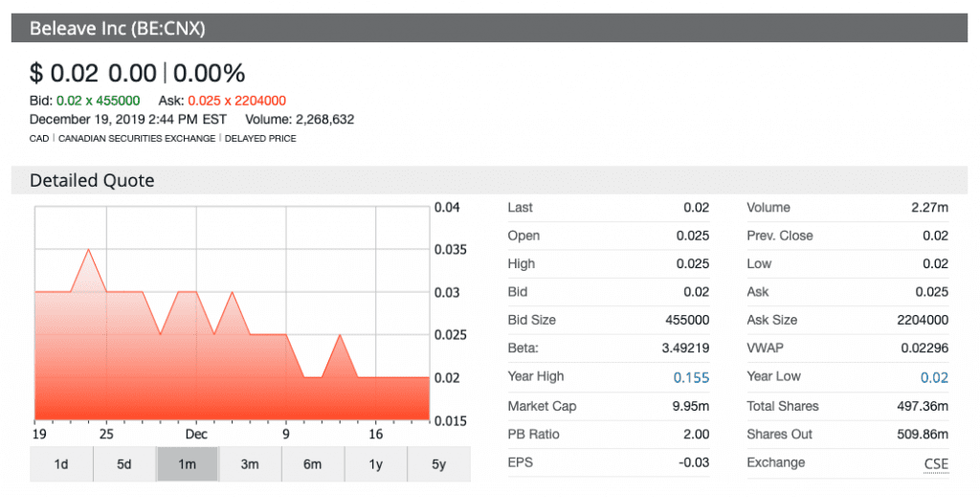This screenshot has height=497, width=980.
Task: Switch chart to 5d range
Action: (x=124, y=464)
